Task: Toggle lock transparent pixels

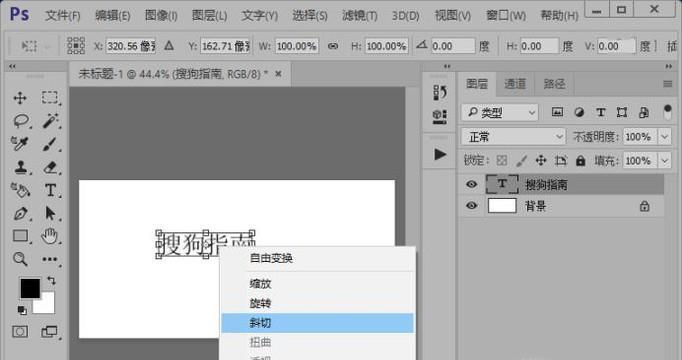Action: pyautogui.click(x=502, y=161)
